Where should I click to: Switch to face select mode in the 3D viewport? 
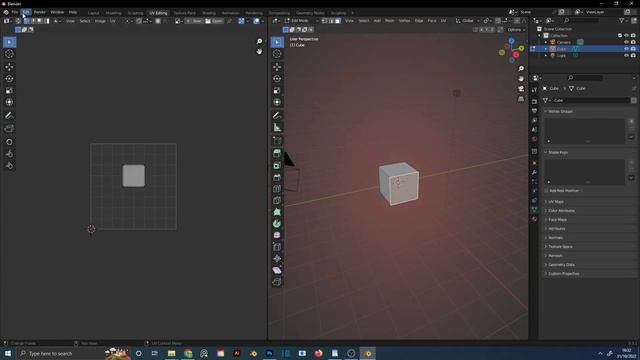(x=338, y=21)
